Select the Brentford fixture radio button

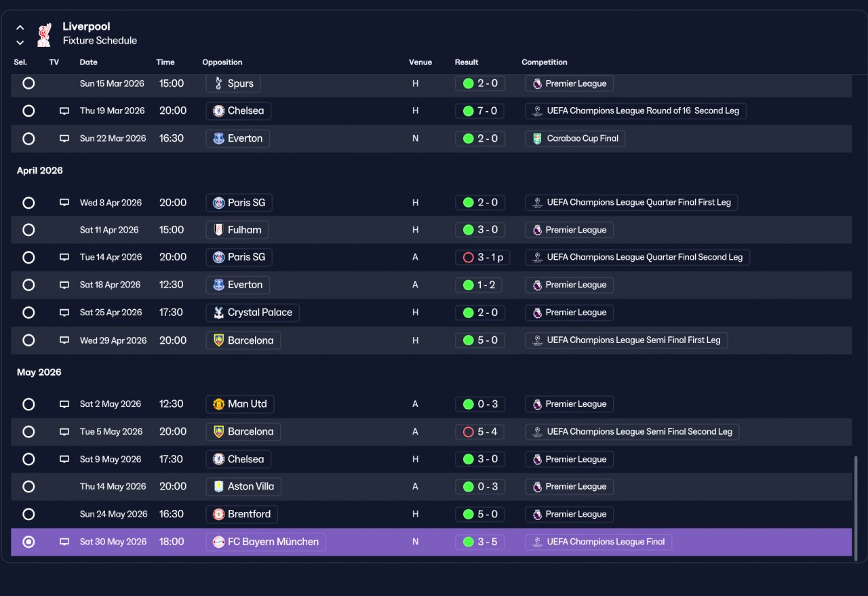coord(28,514)
